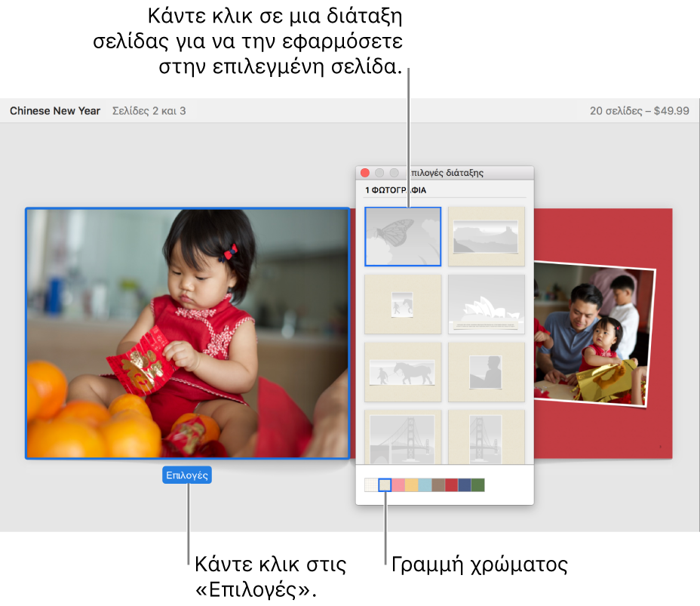
Task: Select the light blue background swatch
Action: point(425,485)
